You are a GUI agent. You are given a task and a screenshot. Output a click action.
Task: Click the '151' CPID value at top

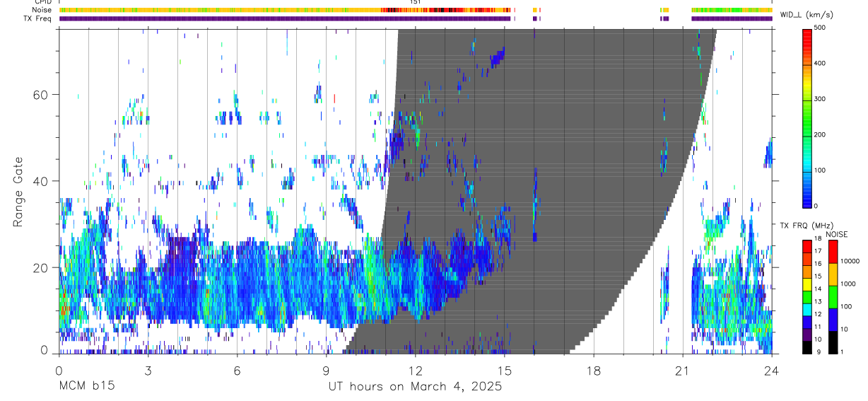415,2
